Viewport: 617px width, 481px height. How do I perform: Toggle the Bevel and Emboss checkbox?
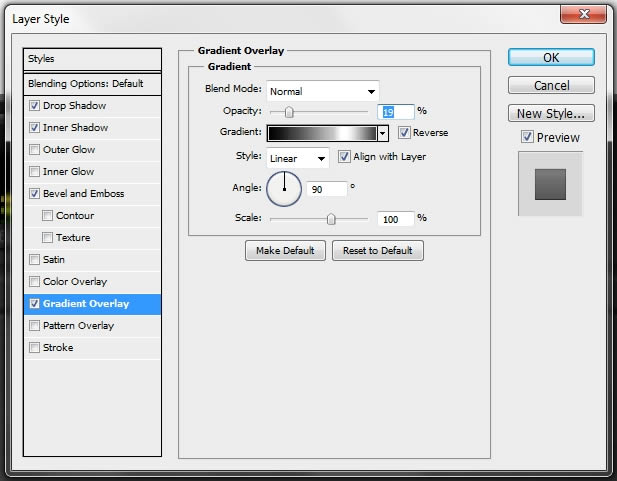pyautogui.click(x=34, y=194)
